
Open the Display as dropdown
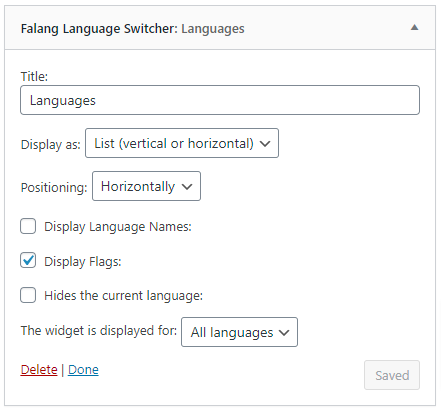pyautogui.click(x=182, y=143)
